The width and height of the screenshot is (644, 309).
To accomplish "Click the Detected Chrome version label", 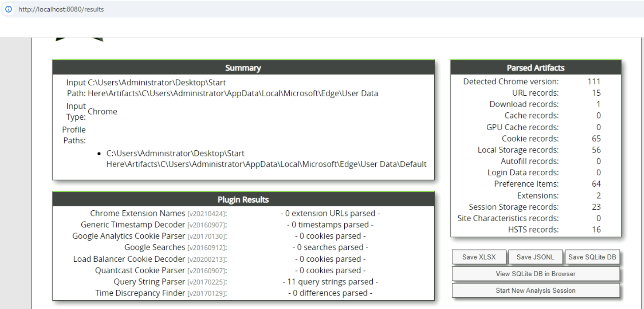I will 511,82.
